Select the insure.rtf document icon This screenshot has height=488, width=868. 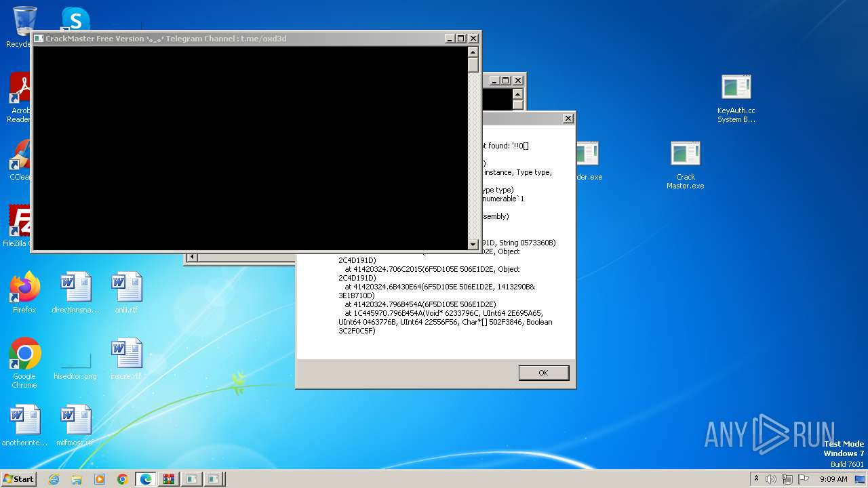(126, 359)
